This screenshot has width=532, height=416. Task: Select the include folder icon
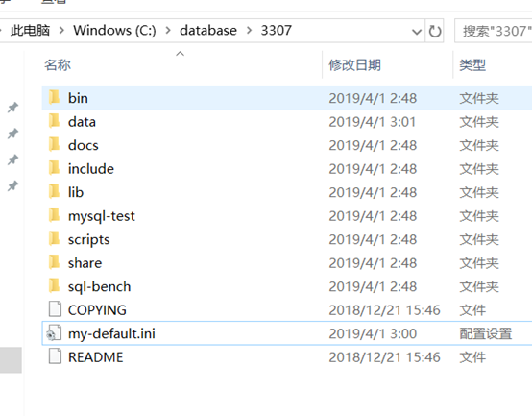click(x=55, y=168)
